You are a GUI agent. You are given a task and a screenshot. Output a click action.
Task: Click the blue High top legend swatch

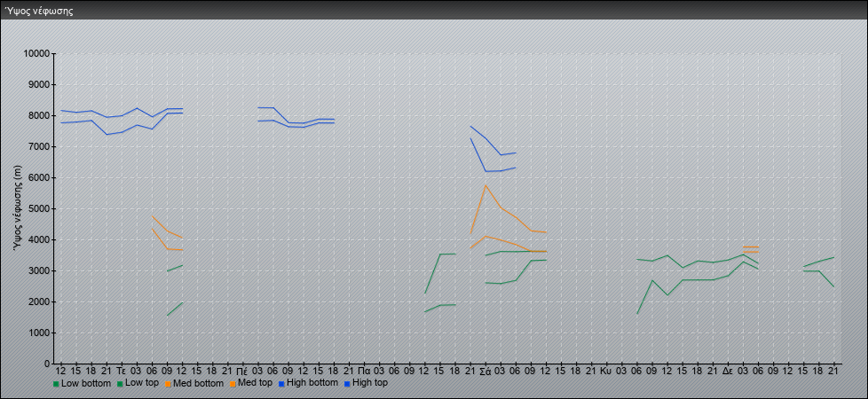[346, 384]
